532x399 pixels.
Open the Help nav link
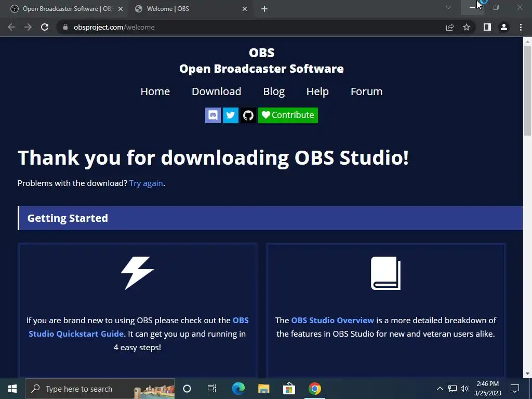pos(317,91)
